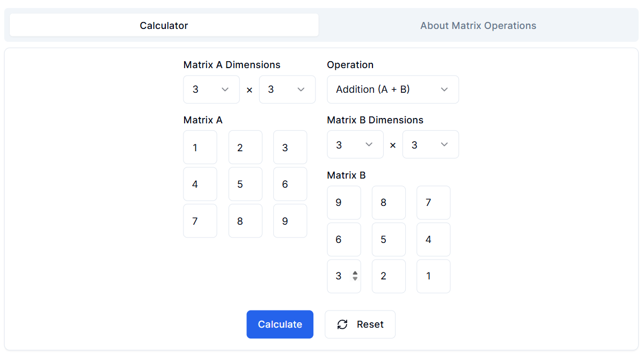Click the refresh icon on the Reset button

point(342,324)
